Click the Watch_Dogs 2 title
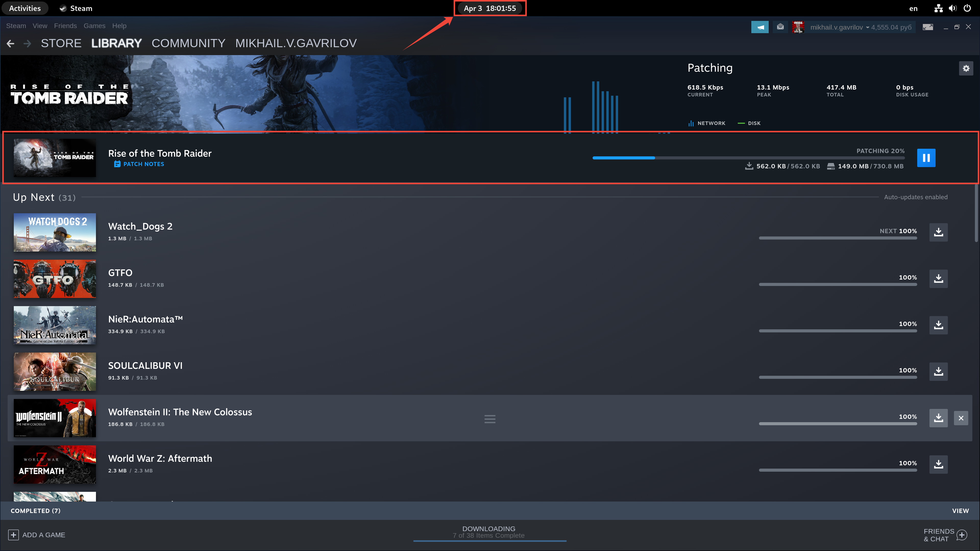 point(140,226)
